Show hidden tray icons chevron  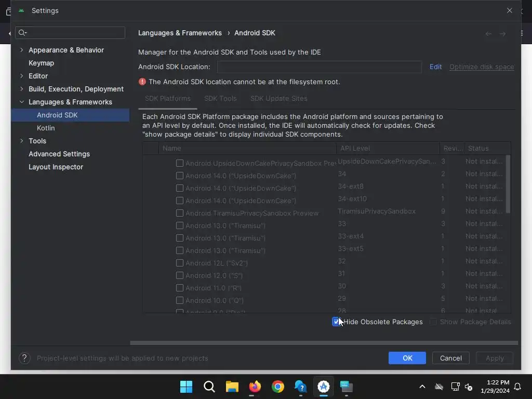[422, 387]
